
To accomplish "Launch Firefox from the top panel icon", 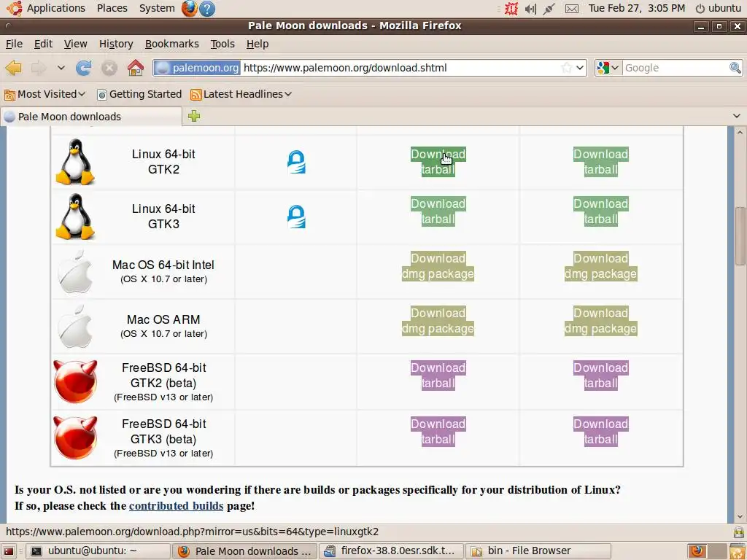I will pyautogui.click(x=189, y=8).
